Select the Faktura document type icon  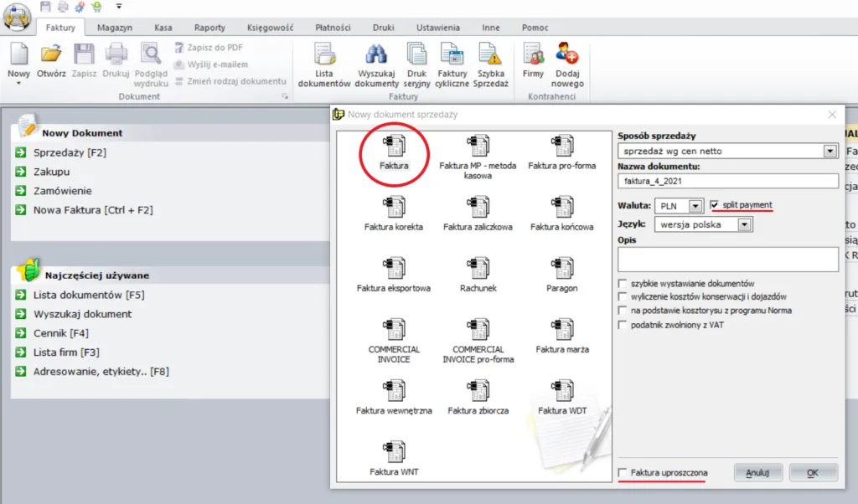coord(394,146)
